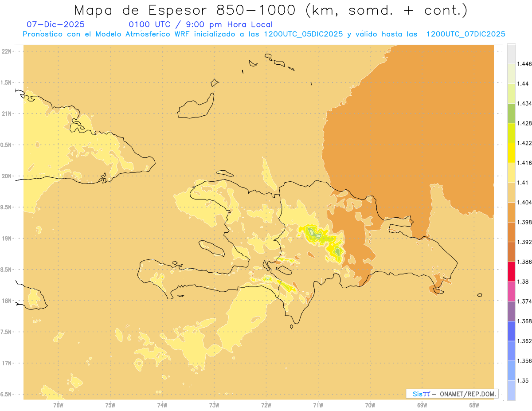This screenshot has width=532, height=411.
Task: Click the colorbar value '1.44'
Action: click(523, 83)
